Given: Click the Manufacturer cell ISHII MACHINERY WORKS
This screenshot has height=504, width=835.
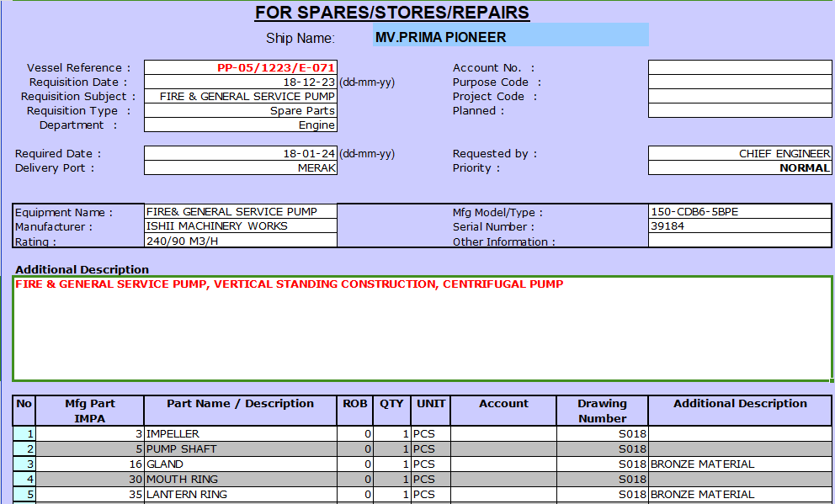Looking at the screenshot, I should (x=241, y=226).
